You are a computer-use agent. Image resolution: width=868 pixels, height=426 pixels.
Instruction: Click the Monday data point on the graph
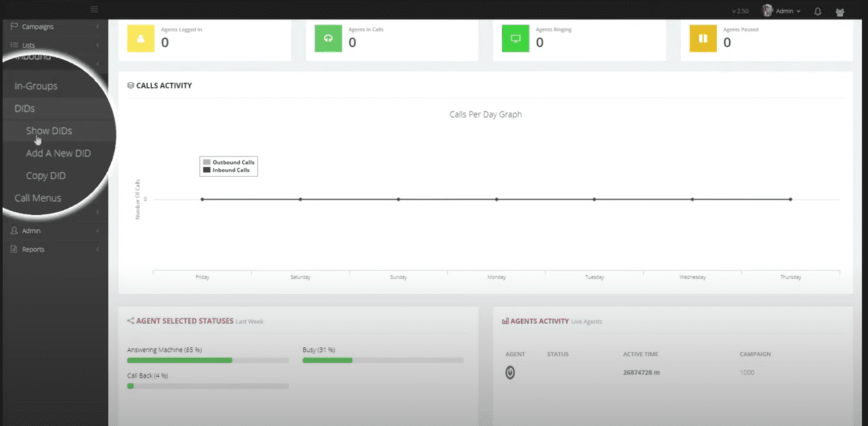[x=496, y=200]
